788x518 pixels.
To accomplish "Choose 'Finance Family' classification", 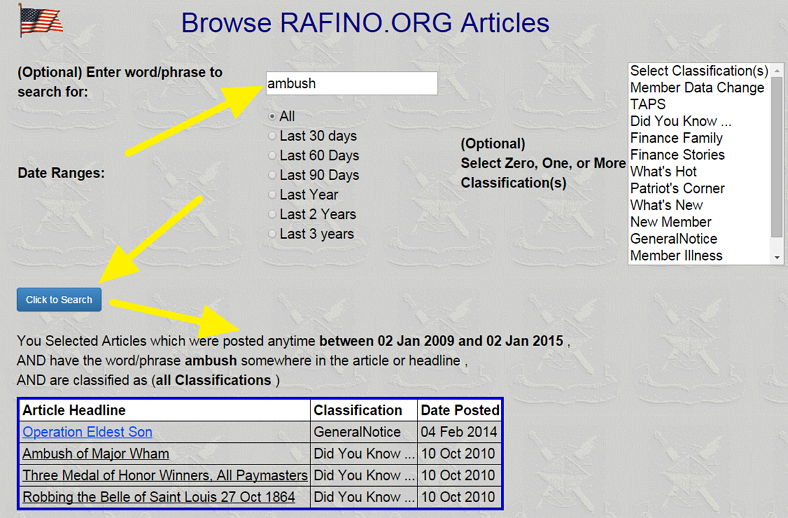I will pyautogui.click(x=699, y=138).
